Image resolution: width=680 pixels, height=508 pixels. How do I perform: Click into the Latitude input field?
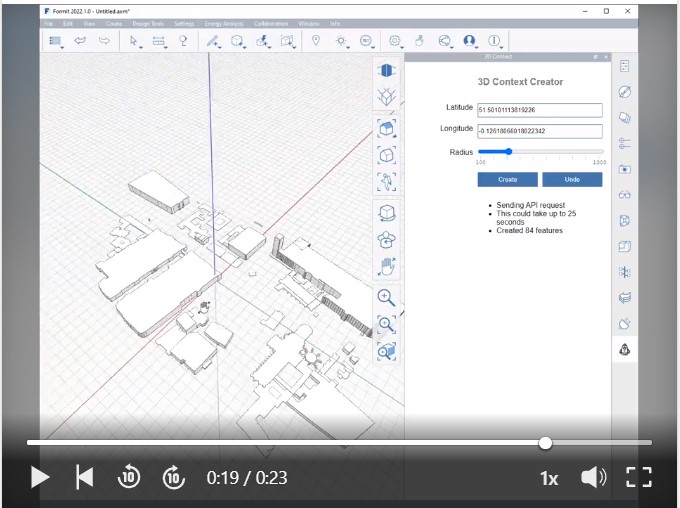(540, 110)
